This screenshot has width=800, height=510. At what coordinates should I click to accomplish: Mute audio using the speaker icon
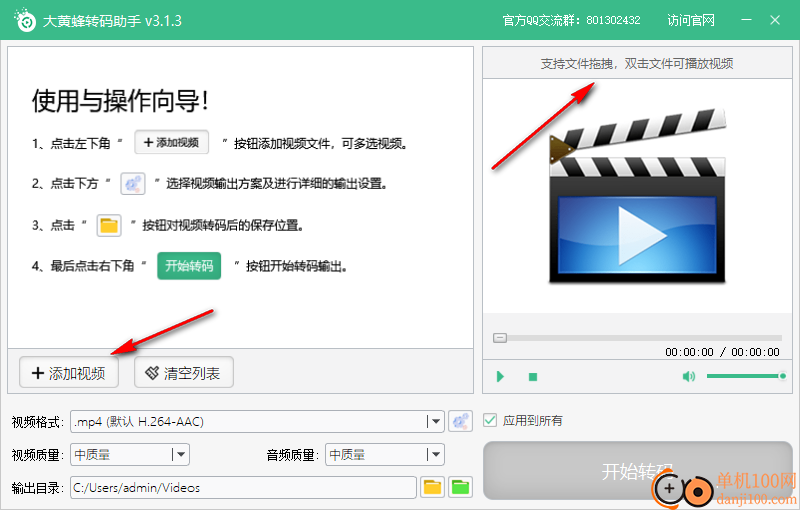click(x=688, y=377)
